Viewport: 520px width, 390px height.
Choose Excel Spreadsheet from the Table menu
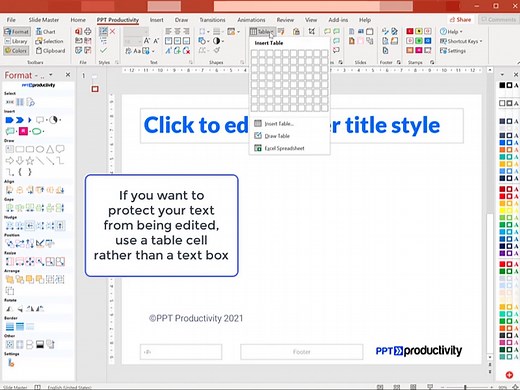[x=289, y=148]
